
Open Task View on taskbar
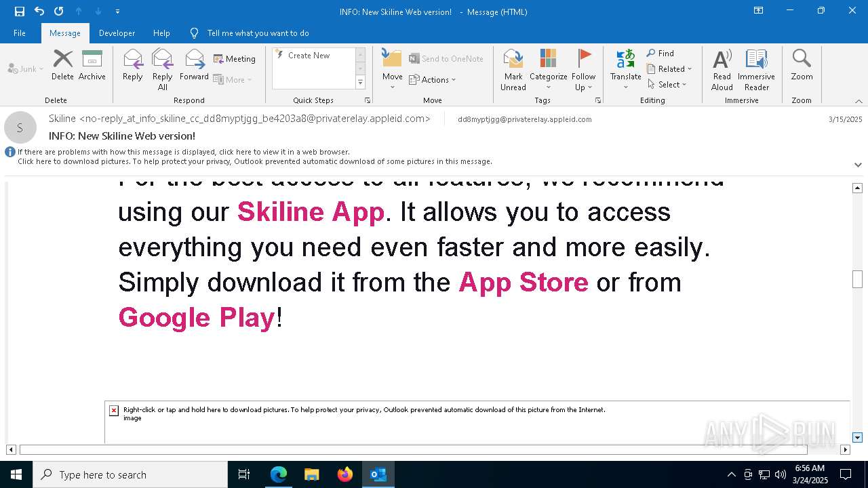[x=244, y=474]
